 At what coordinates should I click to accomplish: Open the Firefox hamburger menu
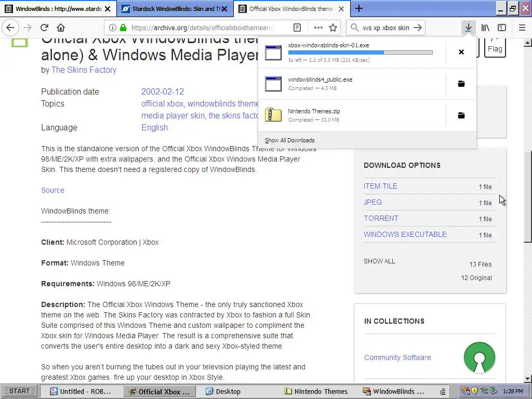[522, 28]
